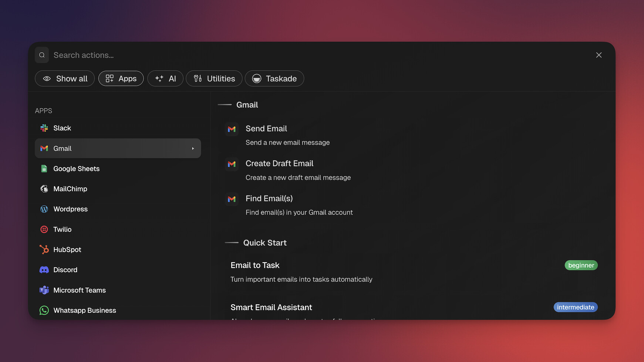Select the Microsoft Teams icon
The width and height of the screenshot is (644, 362).
[44, 290]
